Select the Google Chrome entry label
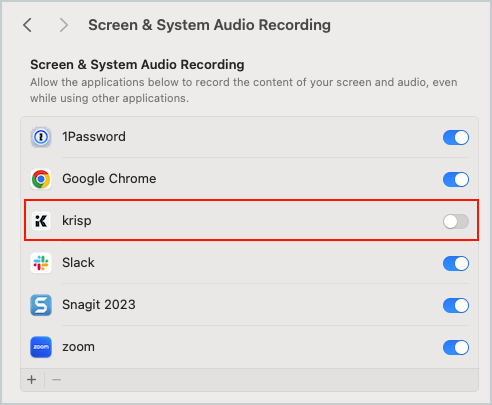 [109, 179]
